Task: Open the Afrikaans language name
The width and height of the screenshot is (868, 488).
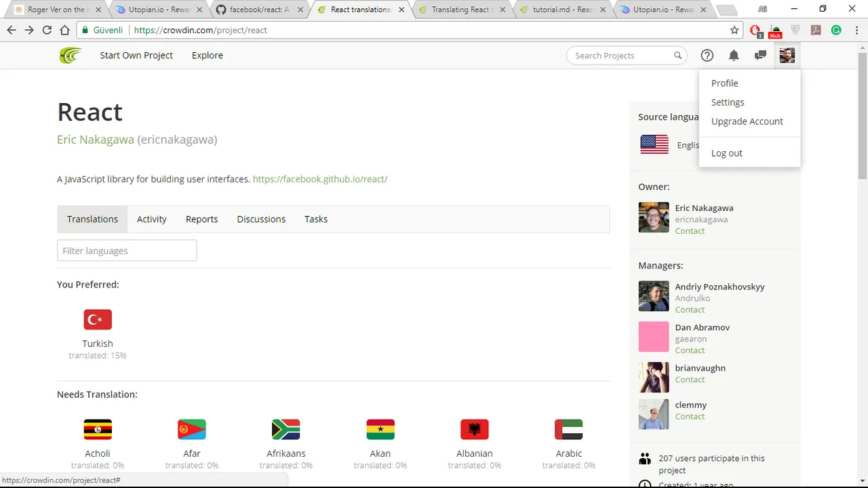Action: tap(286, 453)
